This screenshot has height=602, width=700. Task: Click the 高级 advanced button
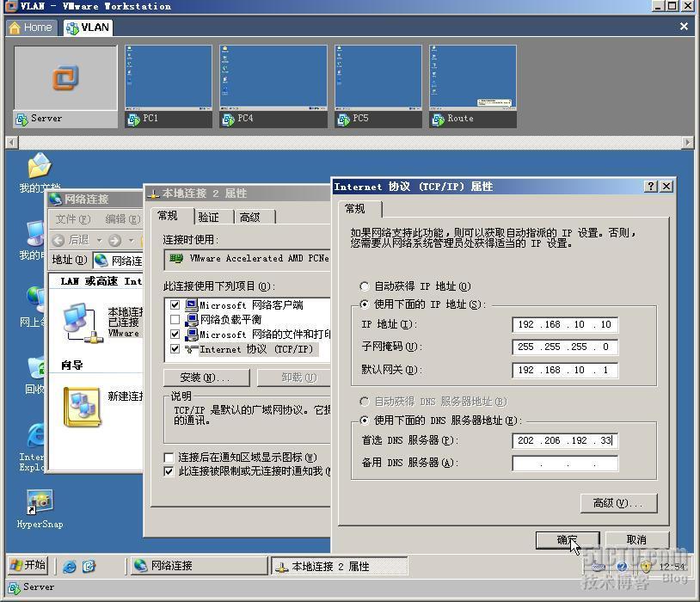619,503
